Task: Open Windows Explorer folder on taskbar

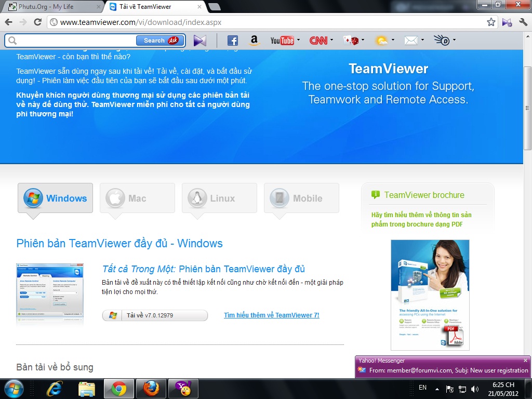Action: 87,389
